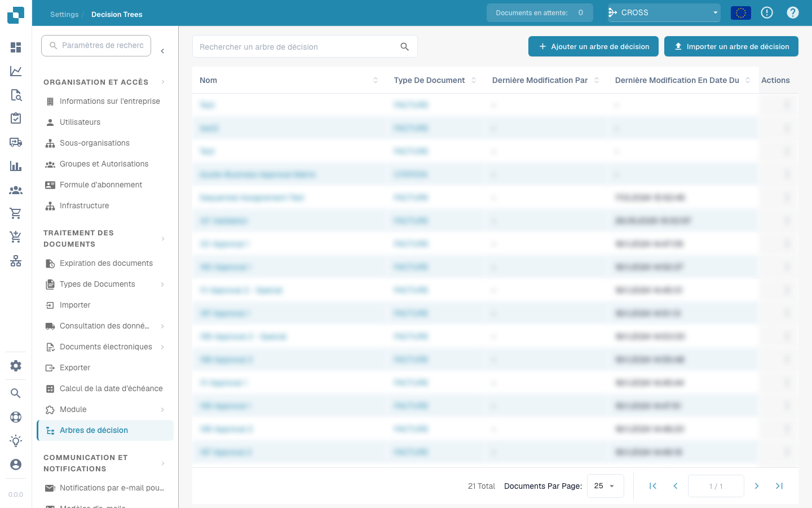812x508 pixels.
Task: Click the help question mark icon
Action: [793, 12]
